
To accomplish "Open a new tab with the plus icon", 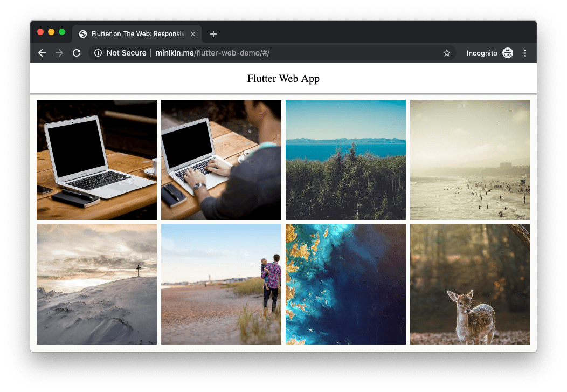I will click(x=213, y=33).
